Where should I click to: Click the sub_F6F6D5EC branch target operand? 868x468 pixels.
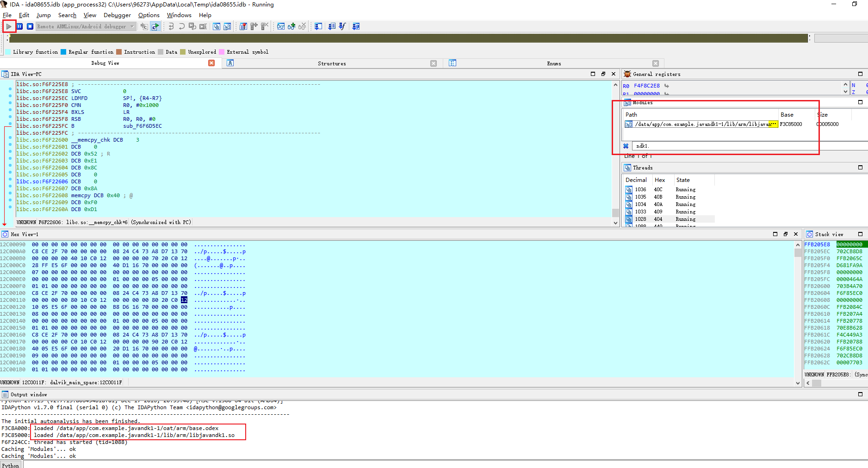(143, 126)
